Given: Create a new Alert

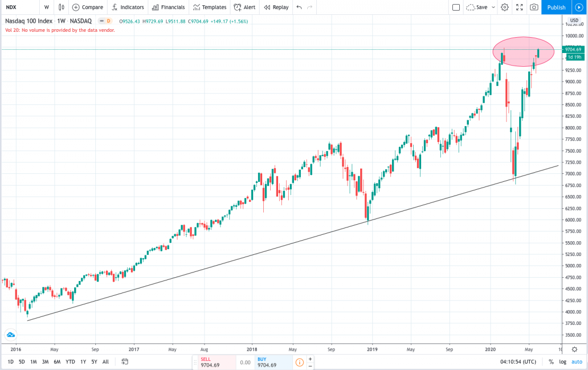Looking at the screenshot, I should 245,7.
